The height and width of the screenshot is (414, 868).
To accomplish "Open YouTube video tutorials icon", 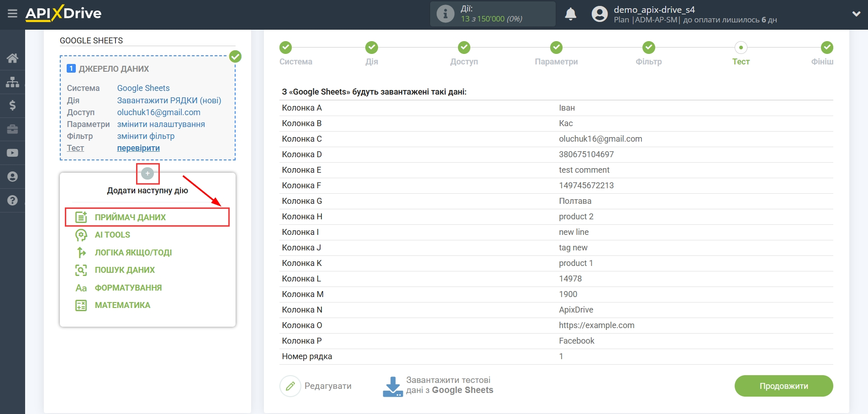I will [x=12, y=153].
